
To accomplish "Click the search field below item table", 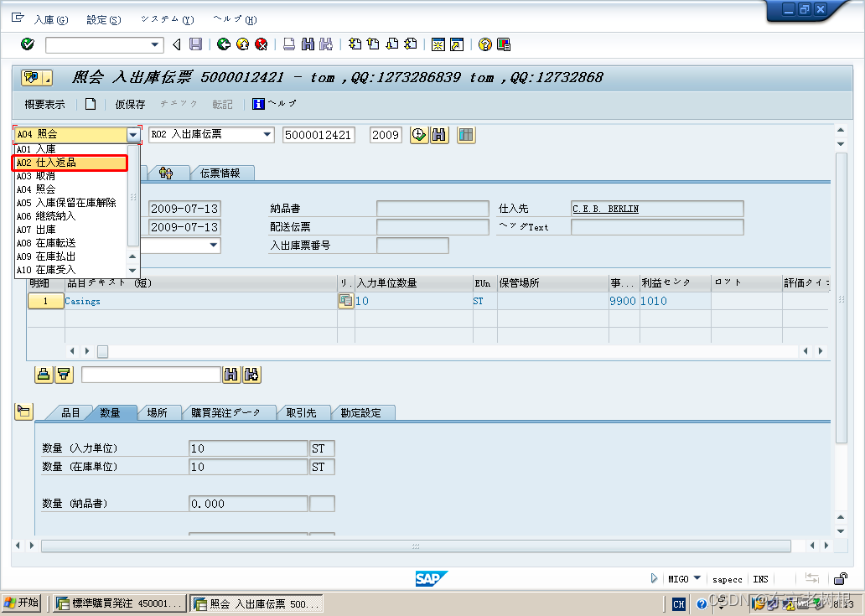I will (x=151, y=375).
